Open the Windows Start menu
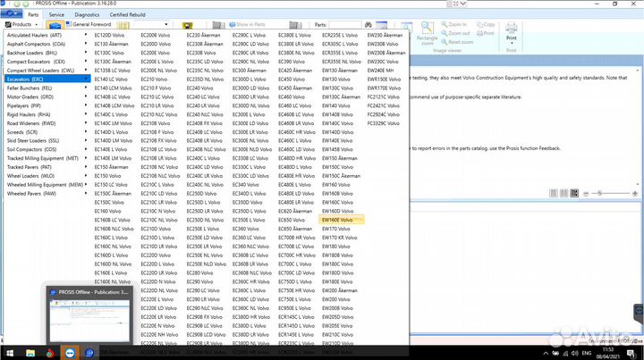The image size is (644, 360). click(x=8, y=353)
